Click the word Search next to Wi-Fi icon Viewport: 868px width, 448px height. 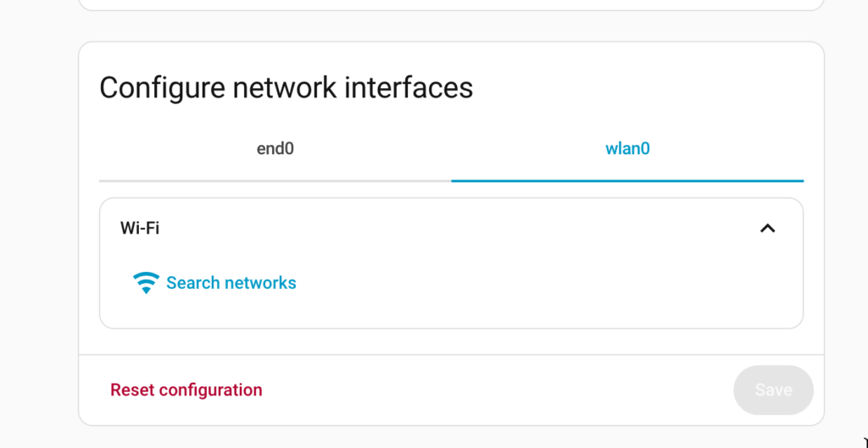tap(192, 283)
